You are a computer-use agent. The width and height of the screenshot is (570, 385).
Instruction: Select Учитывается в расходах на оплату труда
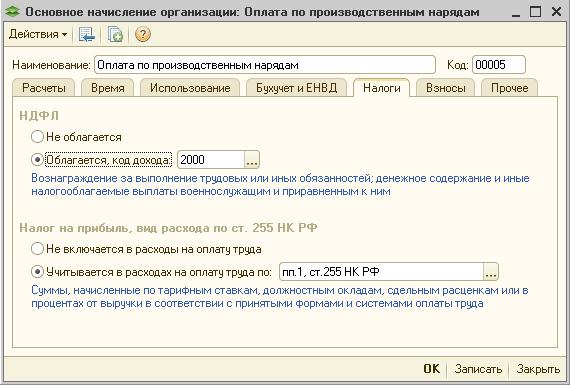click(x=37, y=272)
